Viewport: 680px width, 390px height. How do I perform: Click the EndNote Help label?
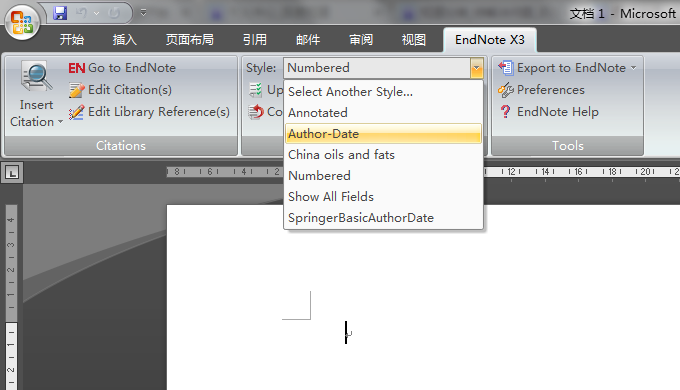click(x=558, y=112)
